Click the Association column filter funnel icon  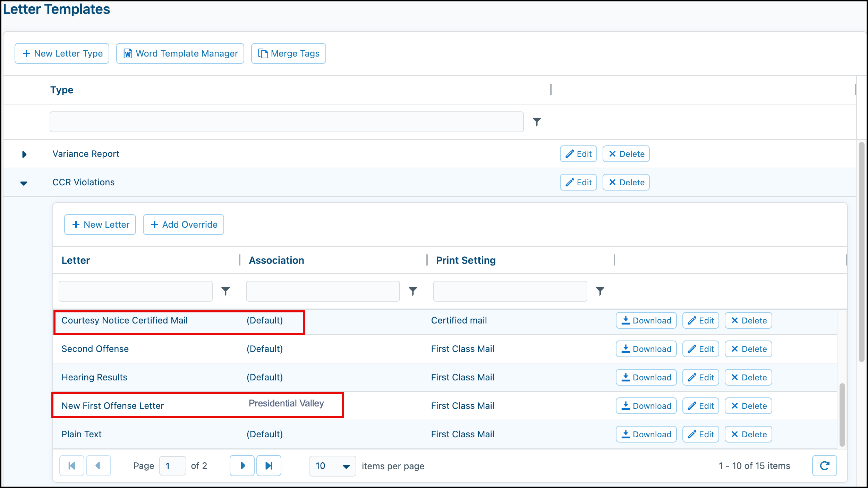click(413, 291)
